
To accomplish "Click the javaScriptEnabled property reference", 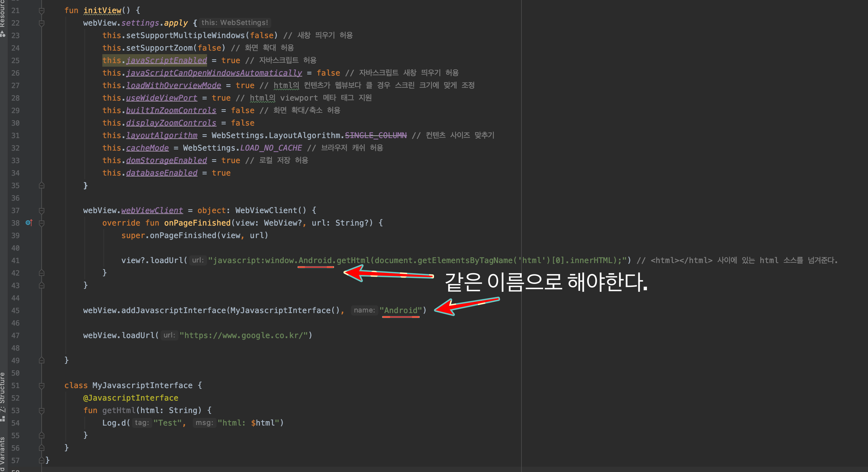I will click(167, 60).
